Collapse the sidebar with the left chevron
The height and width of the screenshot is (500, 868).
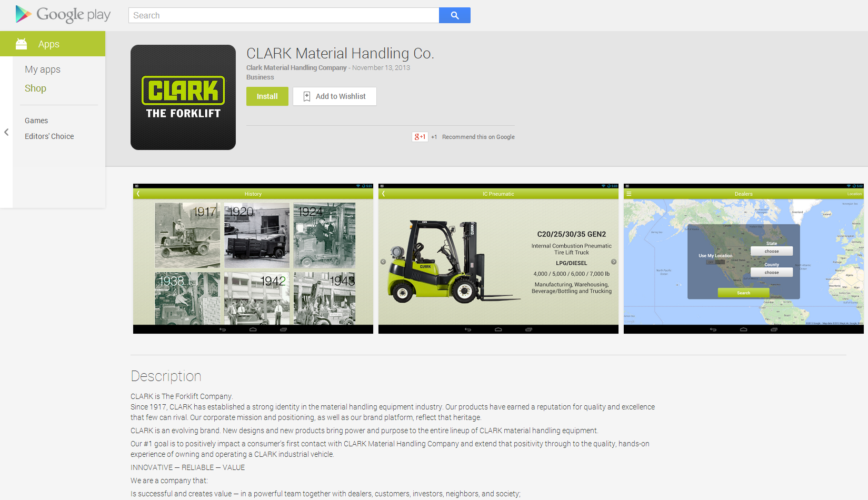pyautogui.click(x=6, y=133)
